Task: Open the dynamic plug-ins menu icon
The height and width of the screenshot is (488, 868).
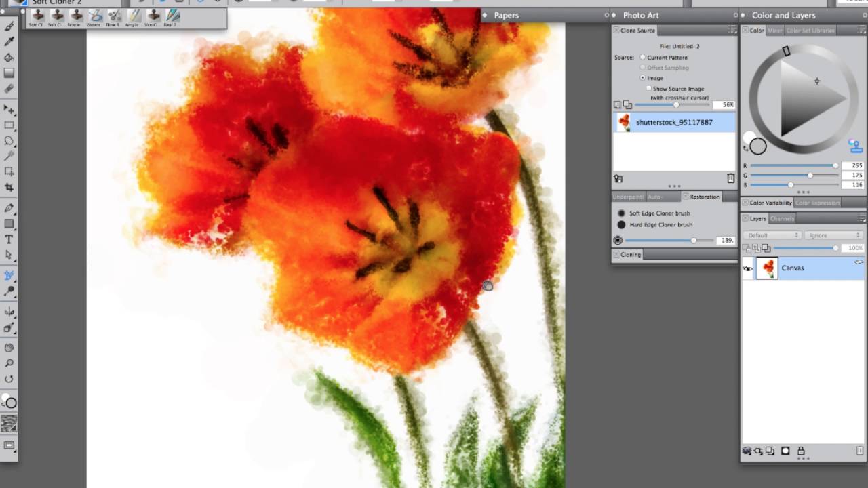Action: (759, 451)
